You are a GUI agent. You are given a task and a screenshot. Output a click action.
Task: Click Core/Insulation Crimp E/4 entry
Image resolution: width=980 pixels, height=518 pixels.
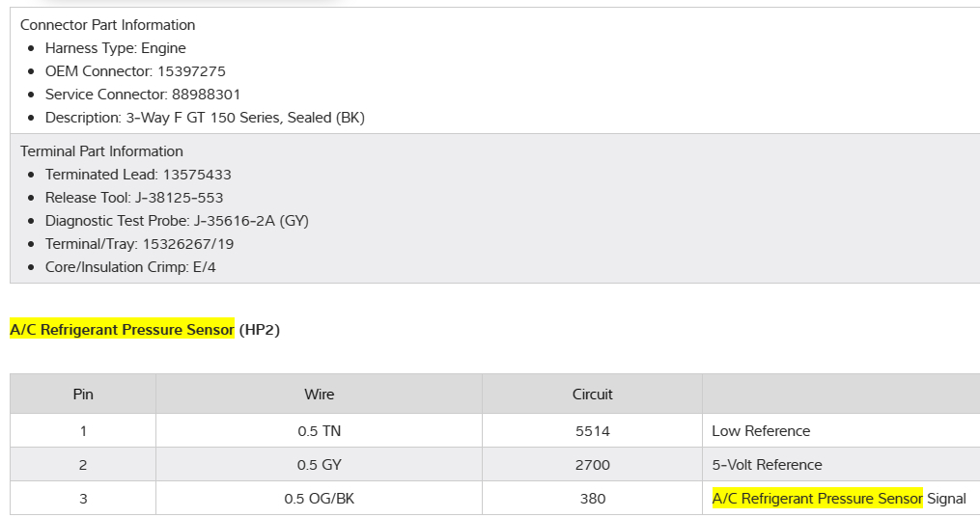coord(130,267)
